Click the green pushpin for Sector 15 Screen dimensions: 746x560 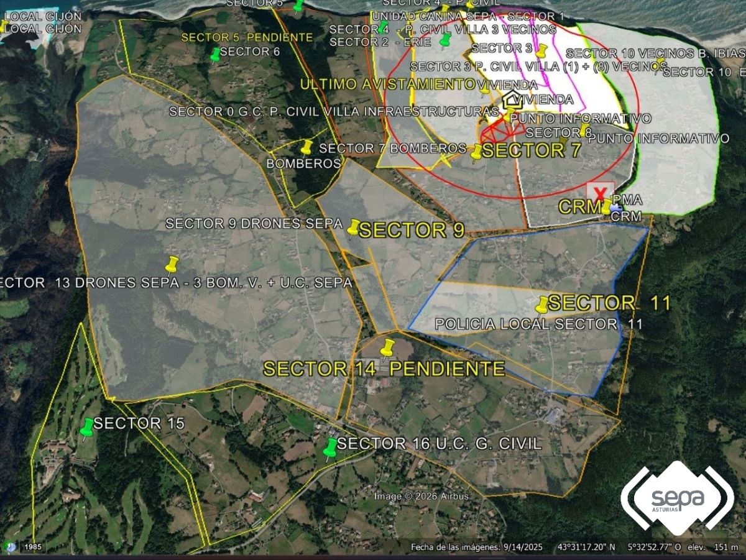point(87,428)
